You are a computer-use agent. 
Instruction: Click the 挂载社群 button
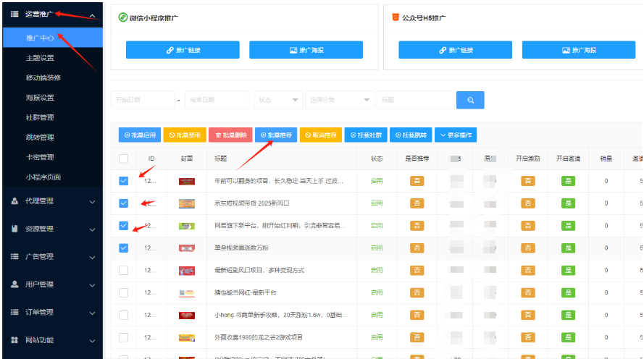[366, 135]
